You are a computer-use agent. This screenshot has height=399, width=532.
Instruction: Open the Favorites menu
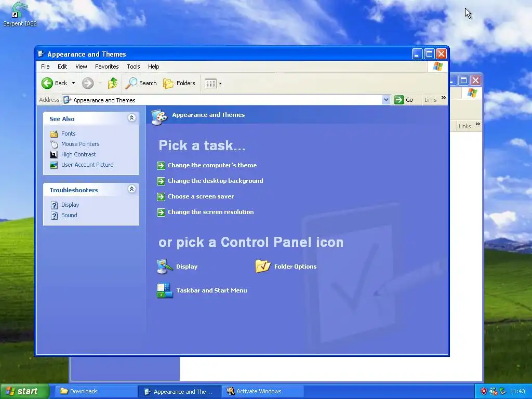click(107, 66)
